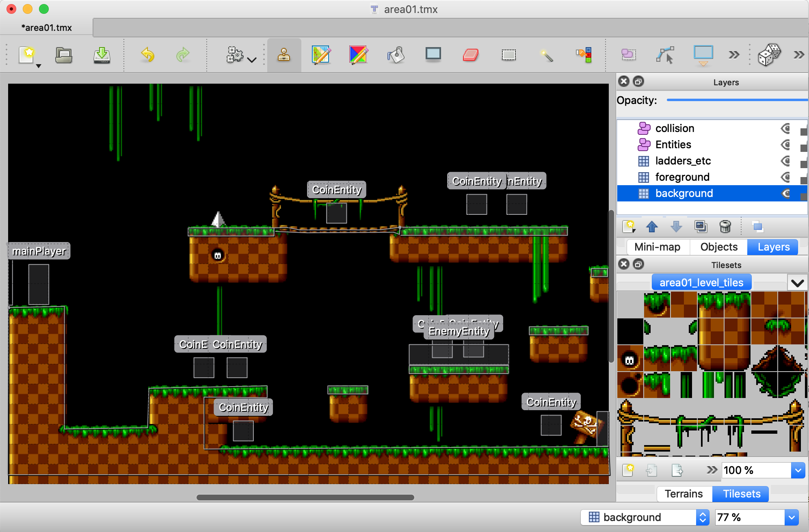Select the Select Objects tool
The height and width of the screenshot is (532, 809).
(x=629, y=55)
